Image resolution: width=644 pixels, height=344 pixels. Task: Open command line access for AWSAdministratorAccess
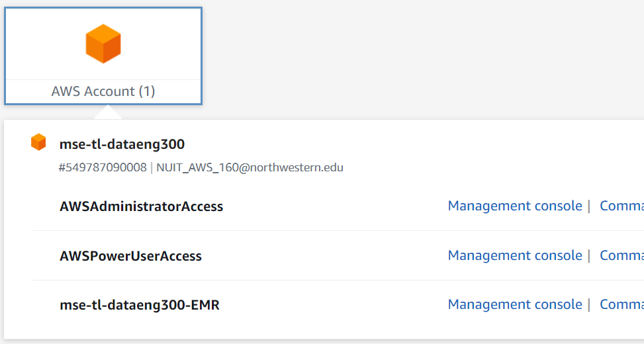tap(621, 206)
